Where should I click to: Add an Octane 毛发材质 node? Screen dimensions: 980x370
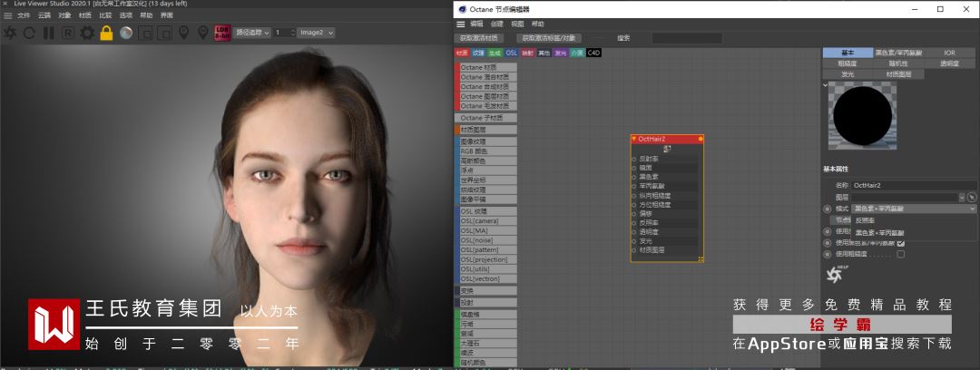point(485,106)
